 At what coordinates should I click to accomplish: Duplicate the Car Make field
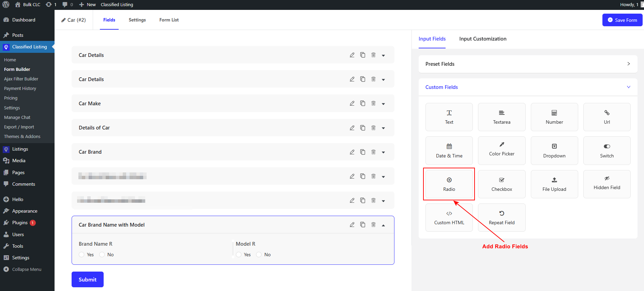[x=363, y=103]
